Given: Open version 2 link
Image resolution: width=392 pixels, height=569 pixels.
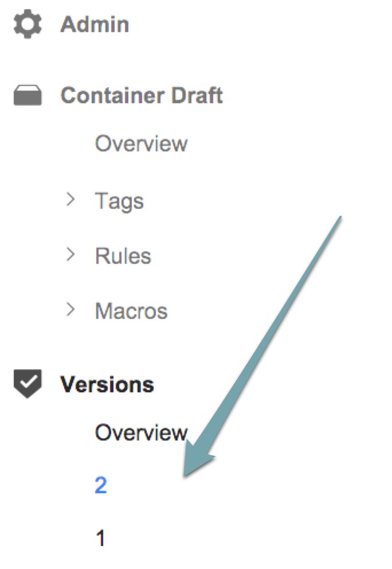Looking at the screenshot, I should click(101, 485).
